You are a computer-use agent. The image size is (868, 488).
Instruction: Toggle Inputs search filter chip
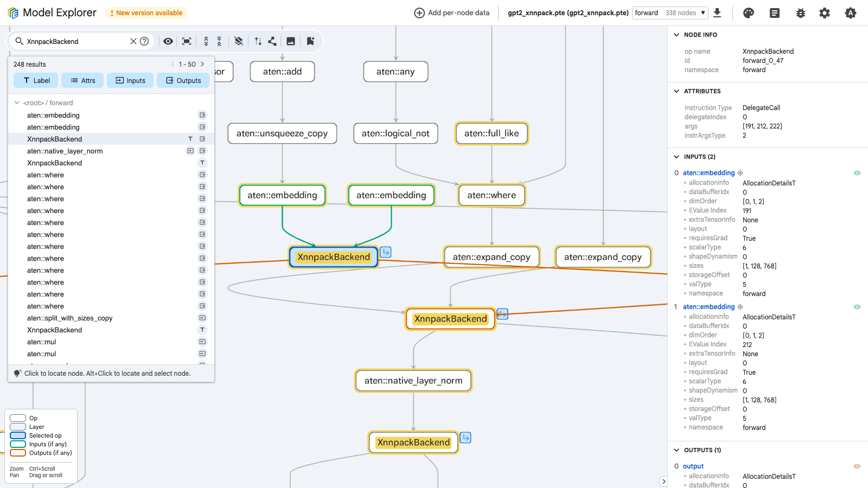[130, 80]
